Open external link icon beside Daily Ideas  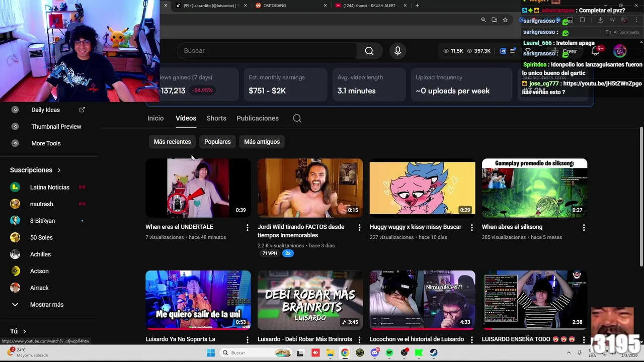tap(82, 110)
